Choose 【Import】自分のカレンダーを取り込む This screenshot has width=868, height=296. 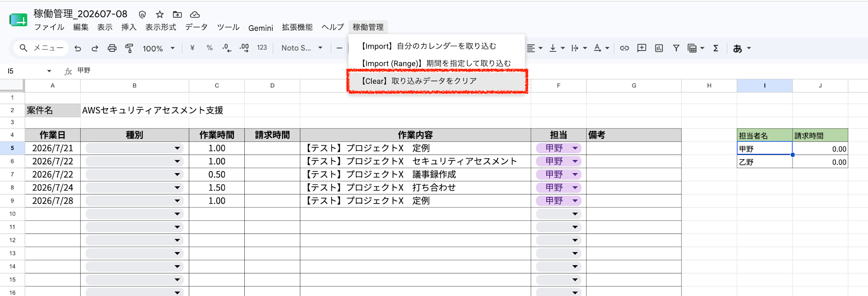437,46
